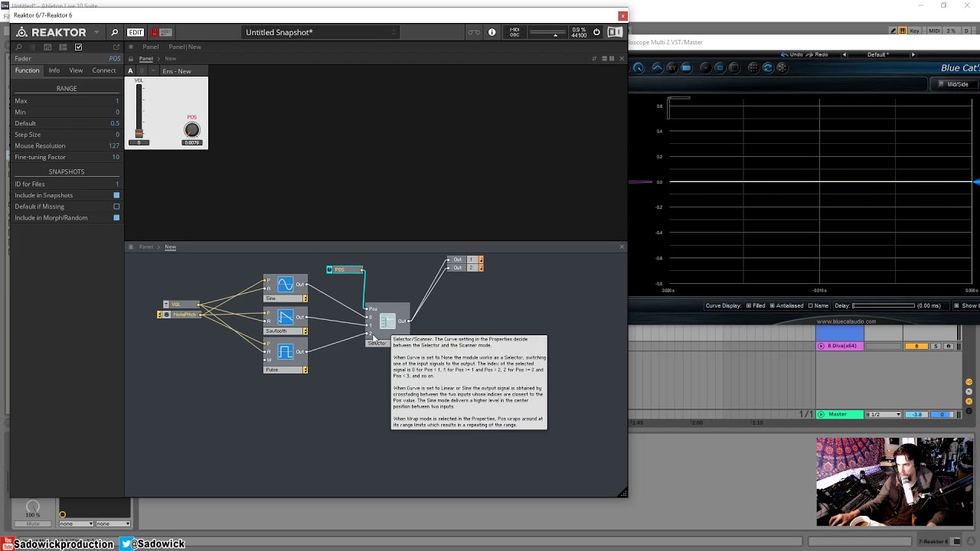Screen dimensions: 980x551
Task: Click the POS knob on the panel
Action: 191,129
